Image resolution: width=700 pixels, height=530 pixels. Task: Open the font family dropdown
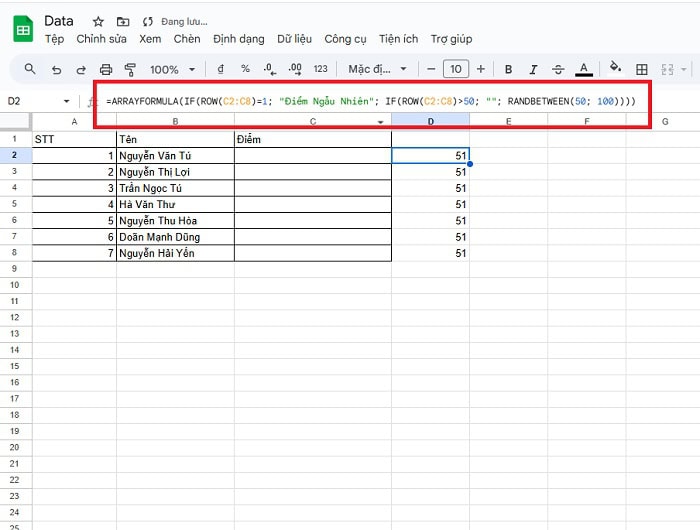click(x=377, y=69)
